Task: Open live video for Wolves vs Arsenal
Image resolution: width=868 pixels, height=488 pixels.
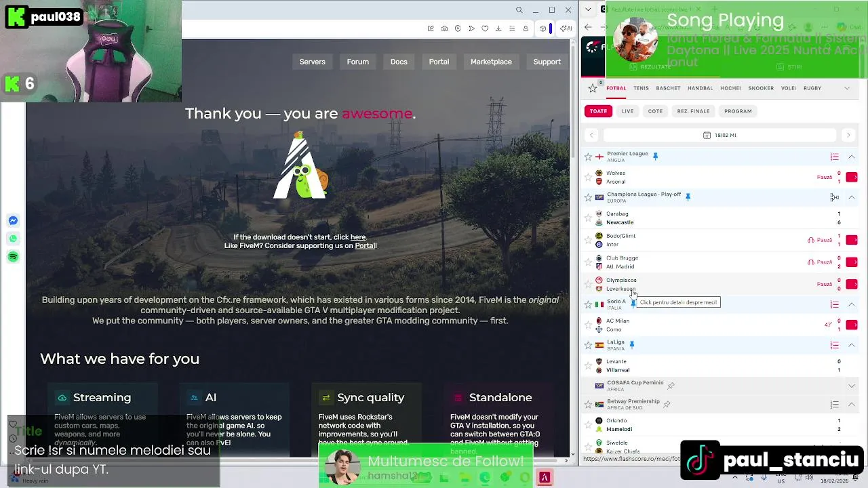Action: click(852, 177)
